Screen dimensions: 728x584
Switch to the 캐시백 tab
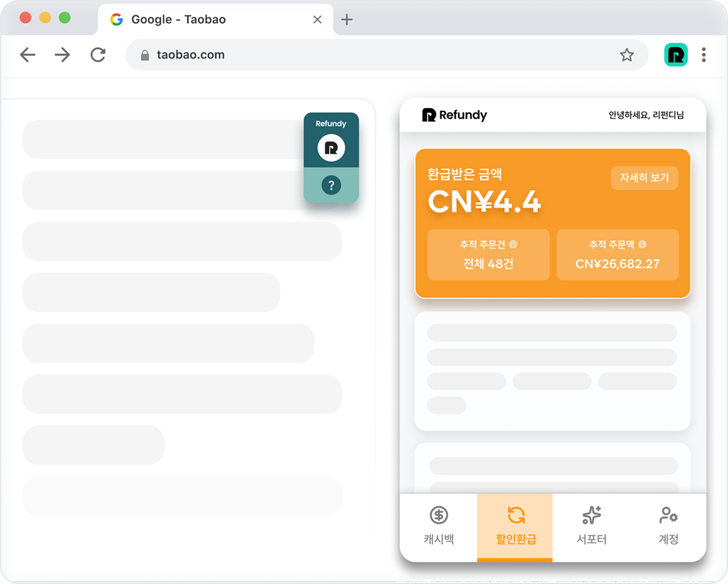tap(439, 526)
